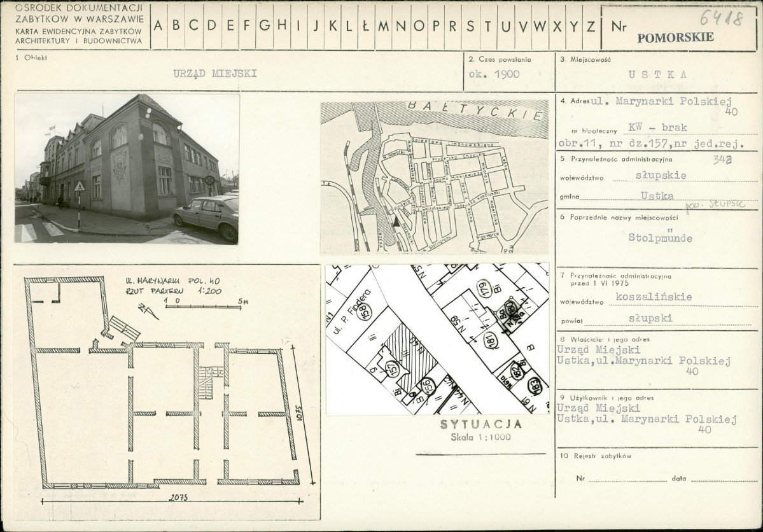Click the circled parcel number 181
This screenshot has width=763, height=532.
click(x=490, y=340)
